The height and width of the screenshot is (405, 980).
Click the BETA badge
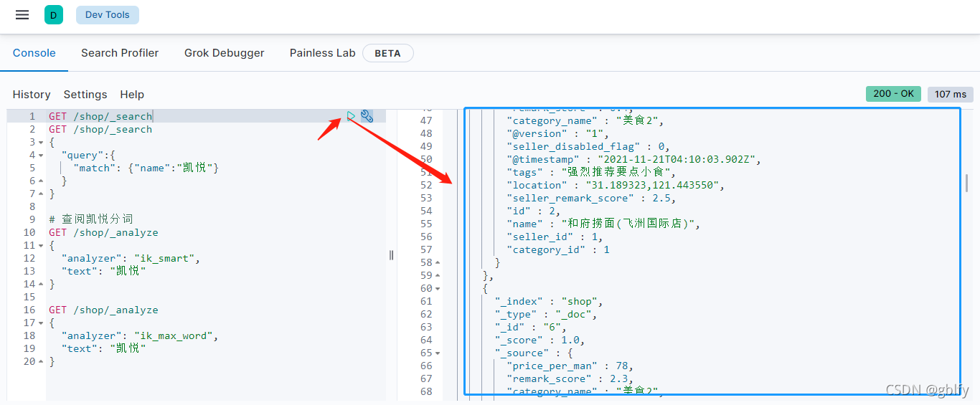(388, 53)
